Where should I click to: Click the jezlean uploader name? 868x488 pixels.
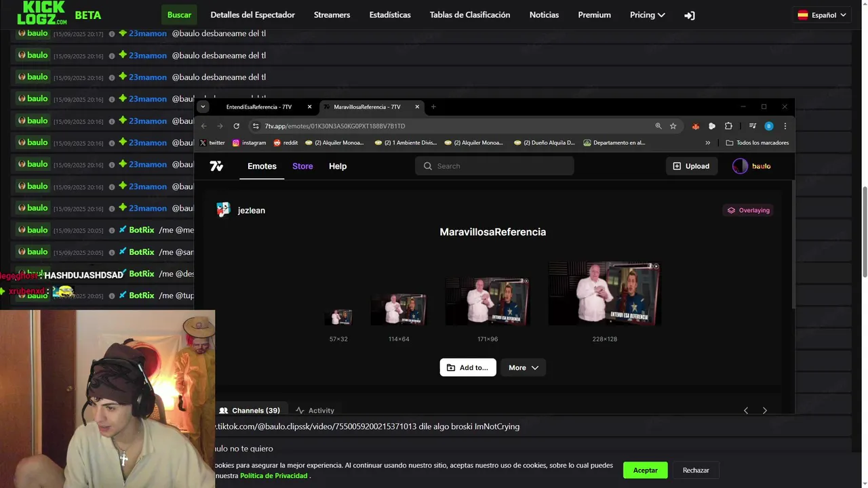click(x=252, y=210)
